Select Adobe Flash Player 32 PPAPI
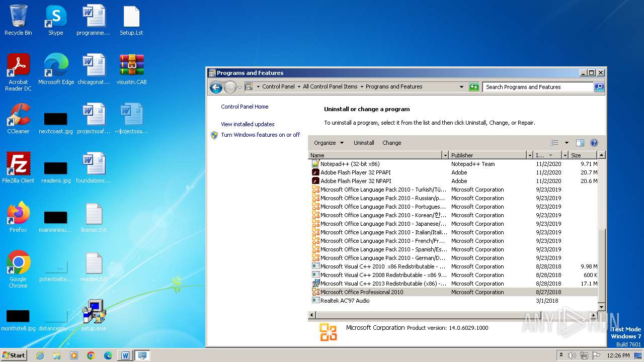 pos(453,172)
